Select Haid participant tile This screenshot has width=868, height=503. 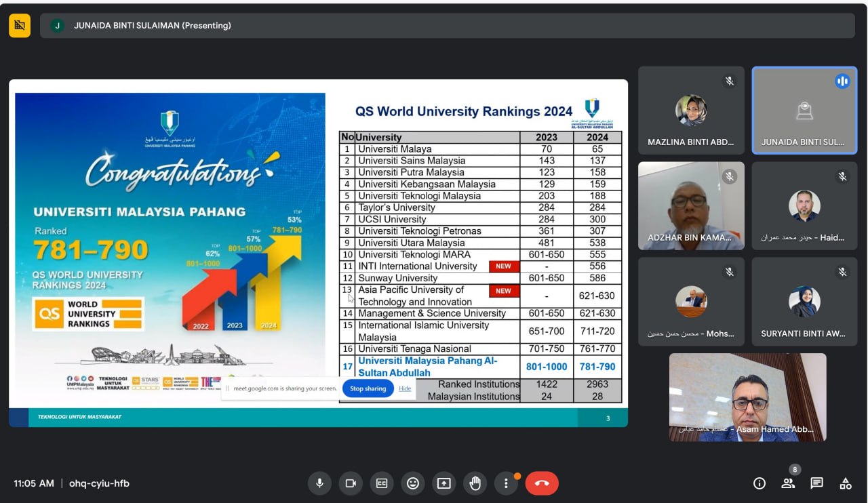coord(804,206)
